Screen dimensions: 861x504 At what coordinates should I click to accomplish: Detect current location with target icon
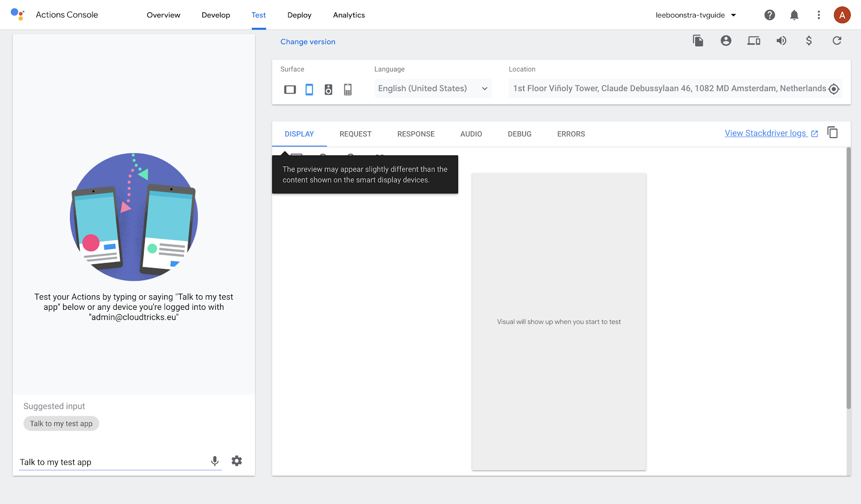pos(834,89)
